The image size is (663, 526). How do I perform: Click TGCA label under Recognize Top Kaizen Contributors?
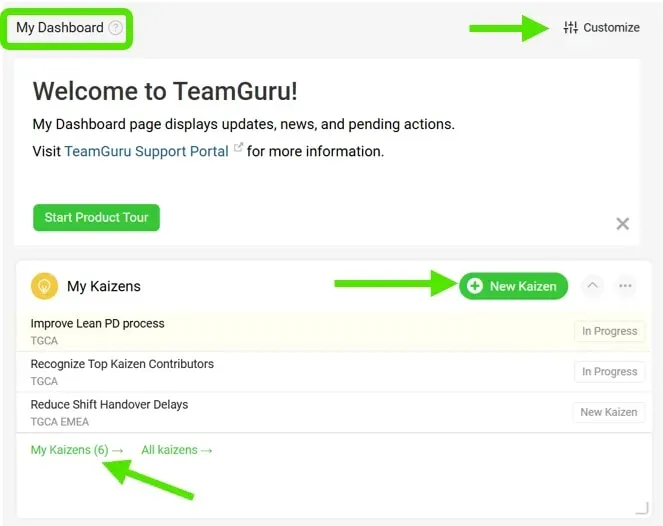(44, 381)
